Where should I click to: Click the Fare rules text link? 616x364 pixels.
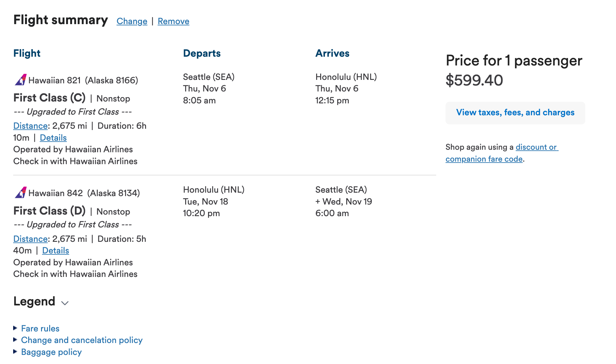click(40, 328)
